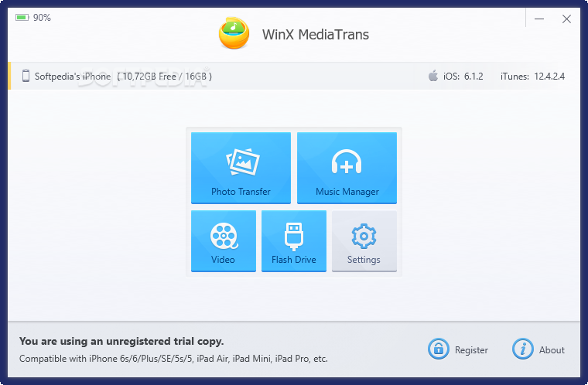Open the Settings tile
Viewport: 588px width, 385px height.
(364, 240)
